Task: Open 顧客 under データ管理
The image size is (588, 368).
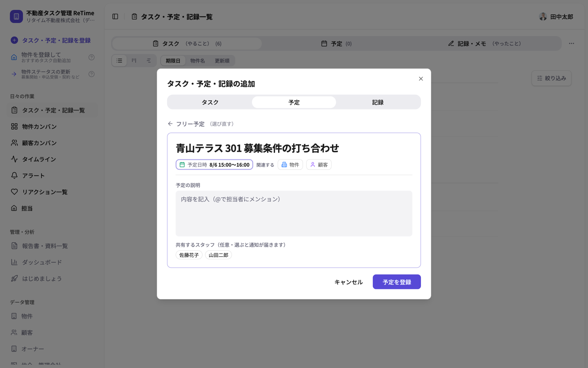Action: (52, 332)
